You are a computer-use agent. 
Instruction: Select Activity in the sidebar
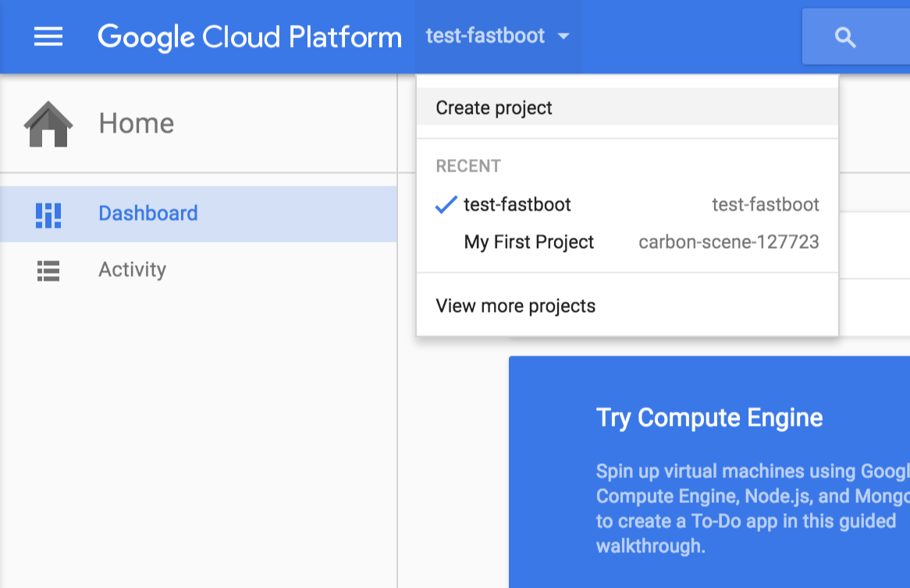coord(131,269)
